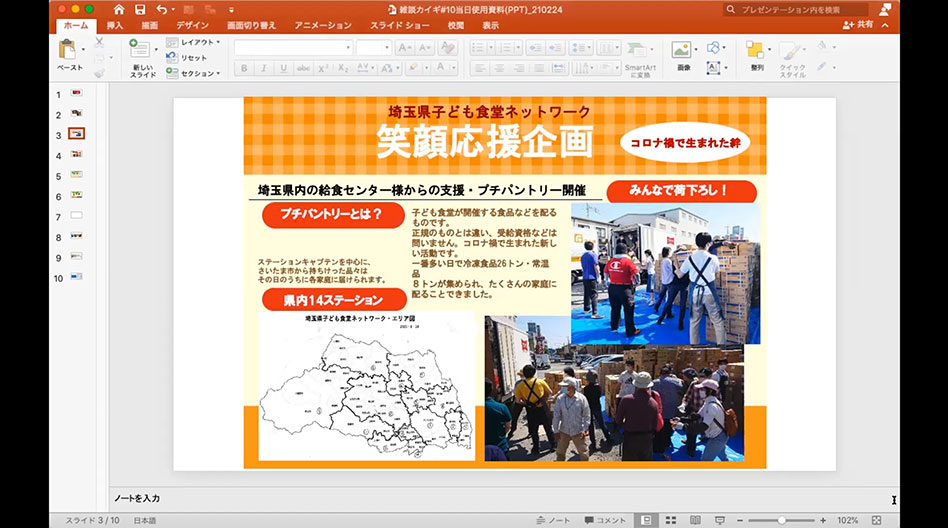
Task: Switch to the 挿入 (Insert) tab
Action: coord(115,25)
